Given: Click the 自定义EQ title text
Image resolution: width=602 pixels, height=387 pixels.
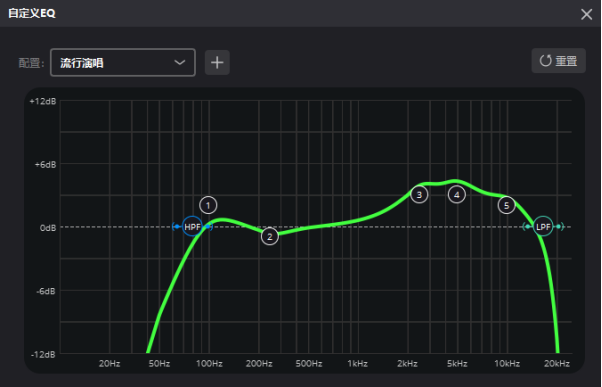Looking at the screenshot, I should 32,13.
